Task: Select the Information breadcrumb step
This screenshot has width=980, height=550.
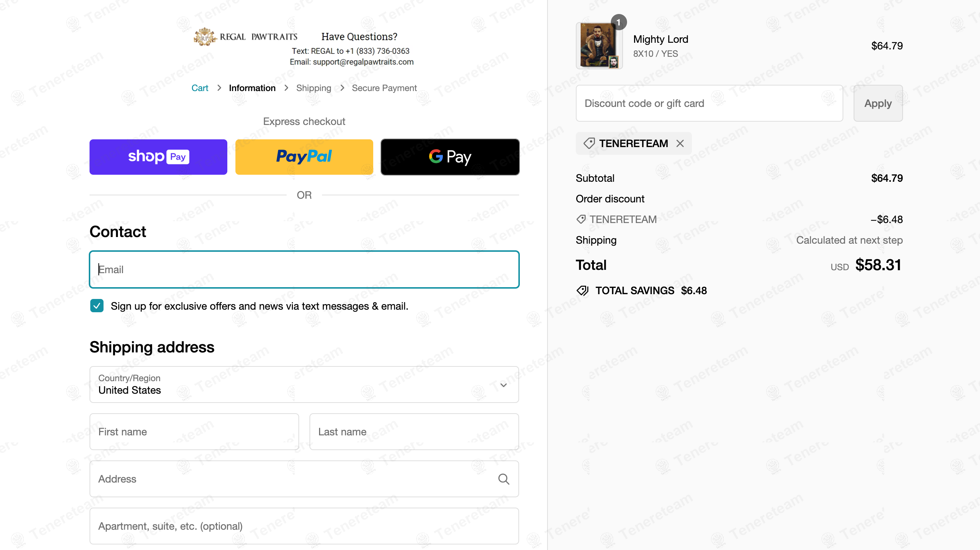Action: click(x=252, y=88)
